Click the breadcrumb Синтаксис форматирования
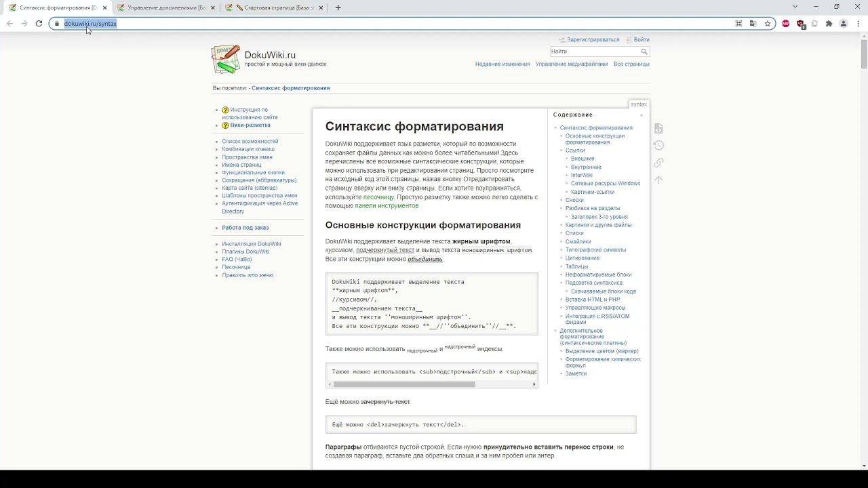The height and width of the screenshot is (488, 868). click(291, 88)
